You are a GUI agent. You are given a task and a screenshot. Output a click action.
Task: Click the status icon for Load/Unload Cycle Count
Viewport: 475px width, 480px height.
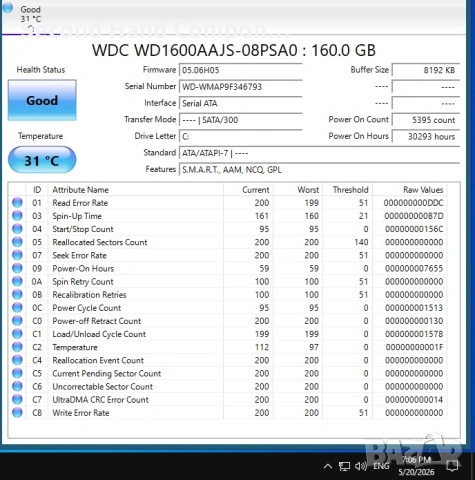coord(17,334)
